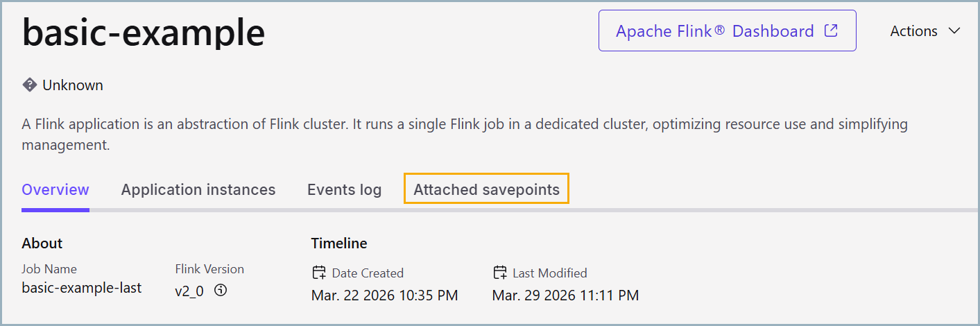
Task: Open the Application instances tab
Action: [x=198, y=189]
